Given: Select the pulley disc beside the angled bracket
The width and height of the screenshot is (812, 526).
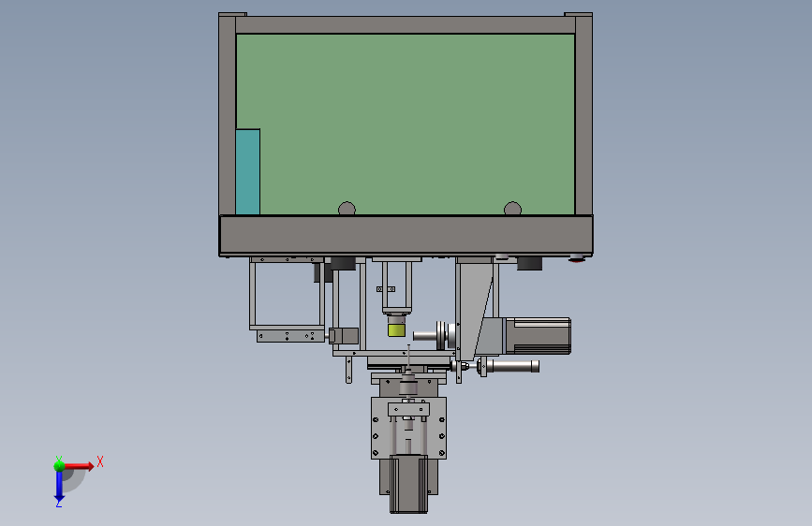Looking at the screenshot, I should coord(442,335).
